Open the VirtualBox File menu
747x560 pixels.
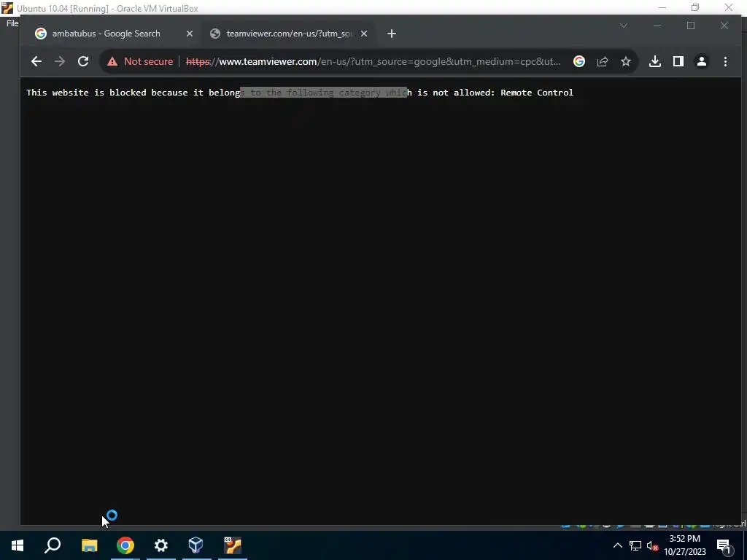(x=12, y=23)
